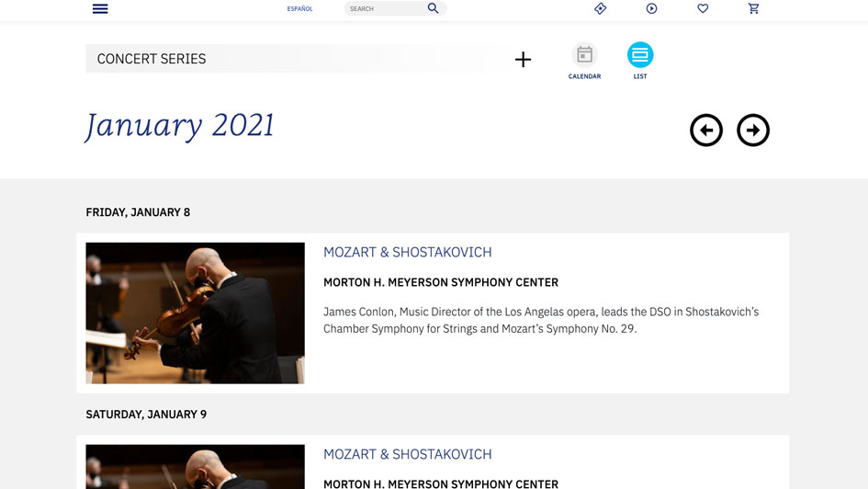Screen dimensions: 868x489
Task: Switch to Calendar view
Action: click(x=584, y=61)
